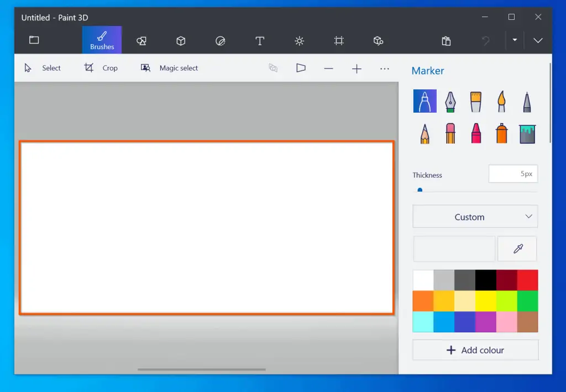The width and height of the screenshot is (566, 392).
Task: Expand the paste options arrow
Action: pos(515,40)
